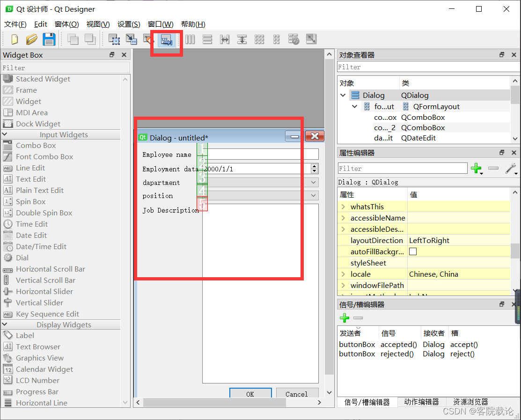Click the OK button in the dialog preview

pyautogui.click(x=250, y=394)
